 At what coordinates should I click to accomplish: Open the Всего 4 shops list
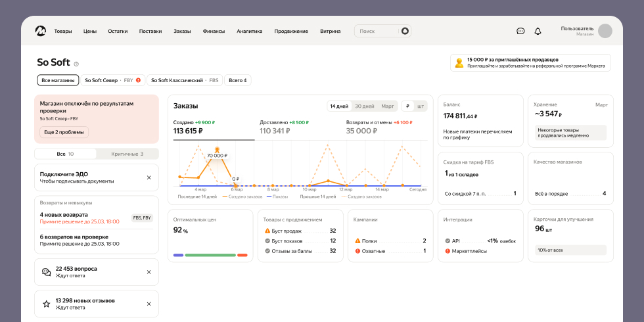pos(237,80)
